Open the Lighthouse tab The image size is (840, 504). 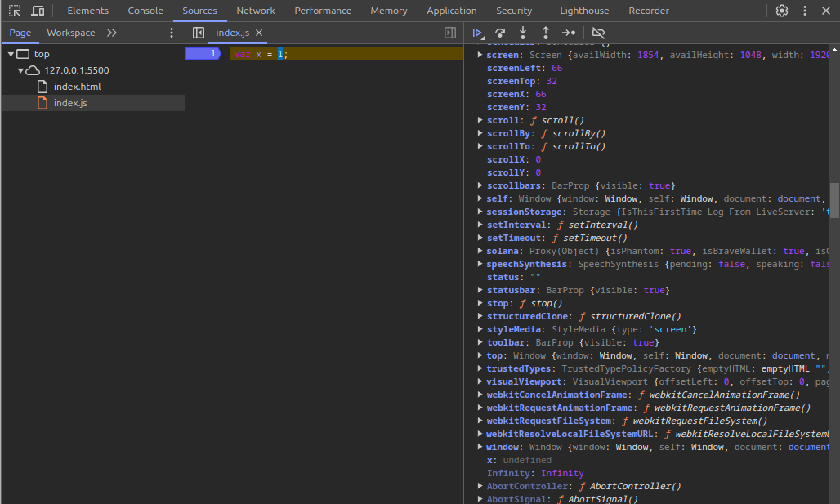pyautogui.click(x=584, y=11)
